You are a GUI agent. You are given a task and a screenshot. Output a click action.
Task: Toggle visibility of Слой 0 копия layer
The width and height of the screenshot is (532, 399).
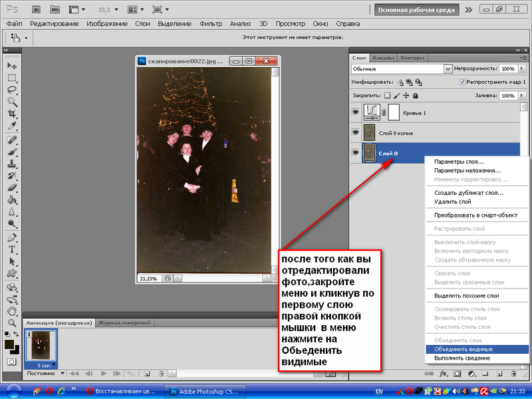(355, 133)
